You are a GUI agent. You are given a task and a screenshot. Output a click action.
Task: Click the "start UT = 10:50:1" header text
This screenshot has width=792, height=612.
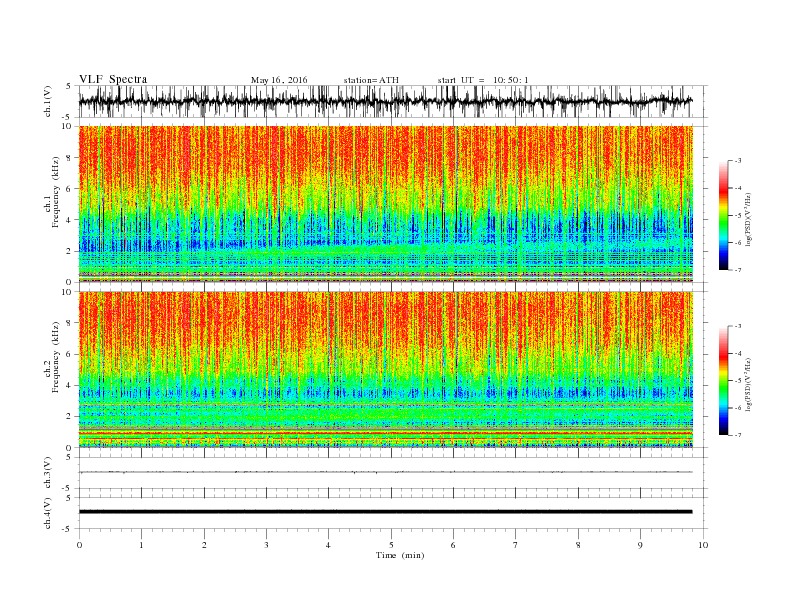tap(483, 80)
